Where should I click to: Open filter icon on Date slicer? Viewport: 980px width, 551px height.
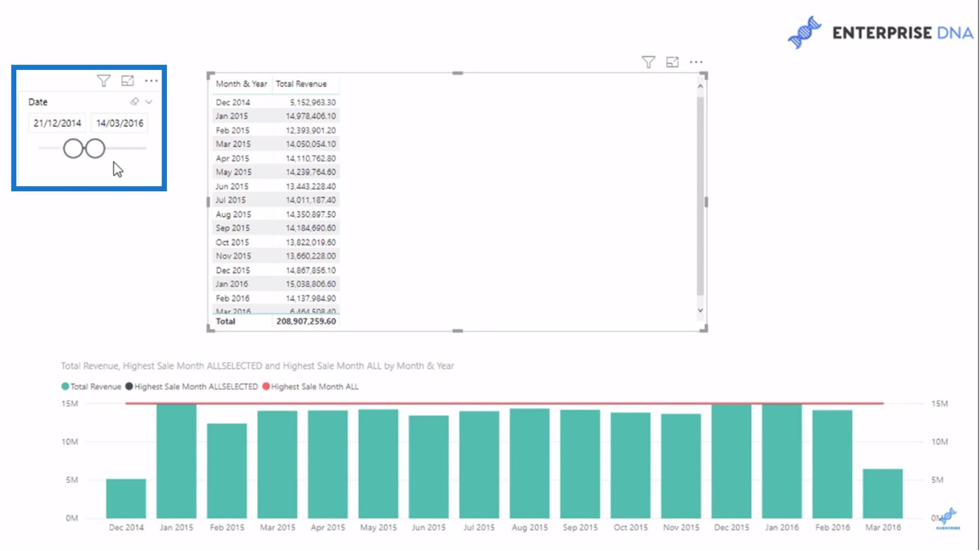[x=103, y=81]
